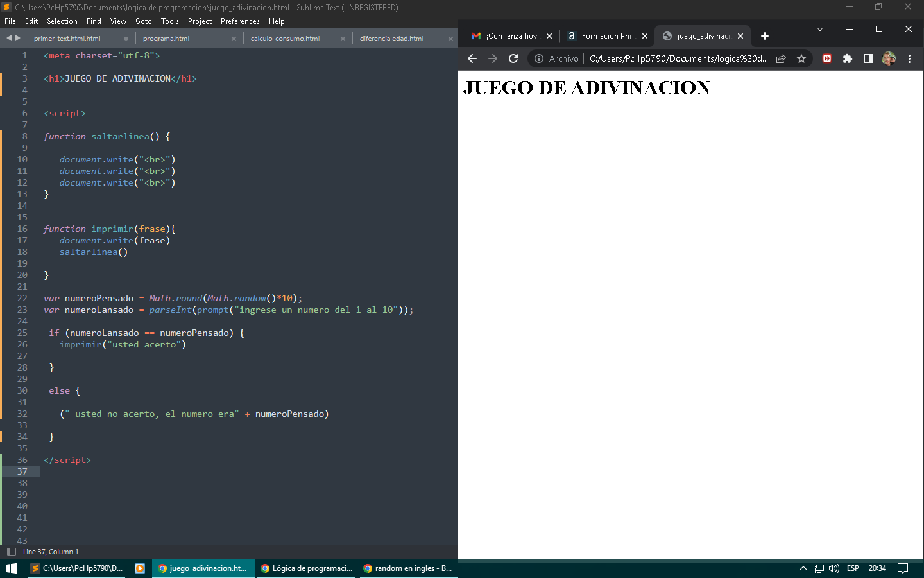
Task: Close the juego_adivinacion browser tab
Action: tap(740, 36)
